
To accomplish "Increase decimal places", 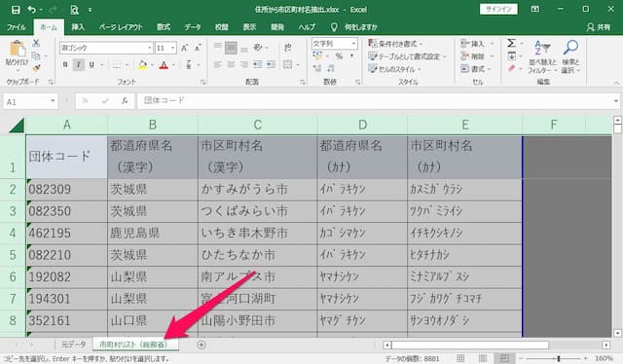I will (x=317, y=69).
